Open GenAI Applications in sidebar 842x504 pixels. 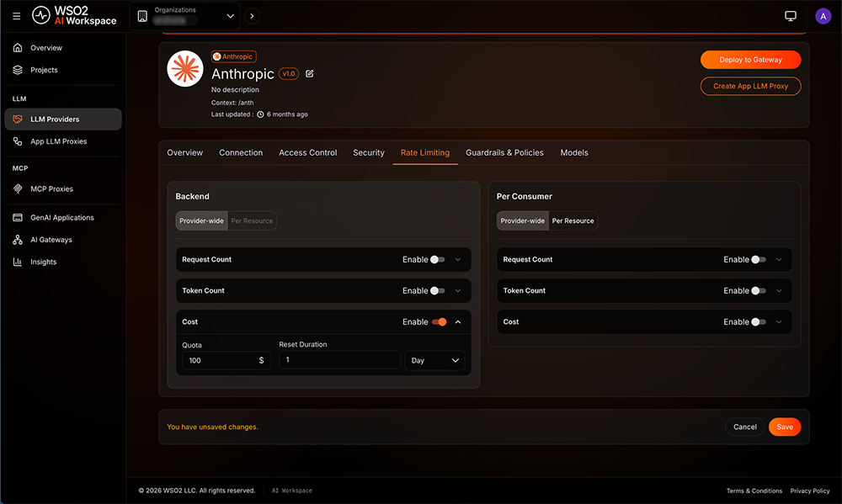click(x=63, y=217)
